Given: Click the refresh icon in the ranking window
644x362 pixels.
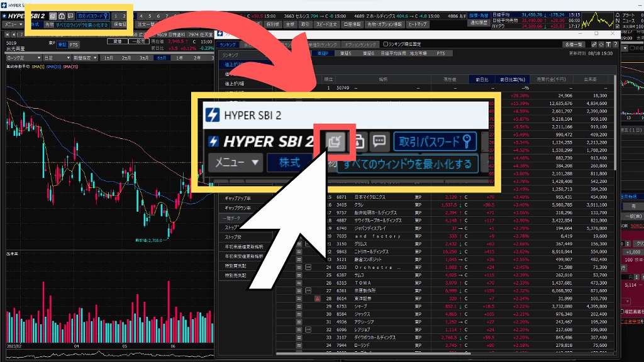Looking at the screenshot, I should (x=594, y=45).
